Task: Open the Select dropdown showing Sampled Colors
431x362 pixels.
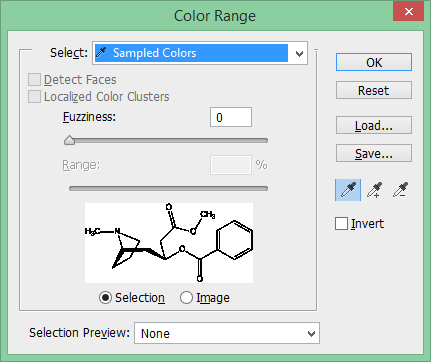Action: 200,53
